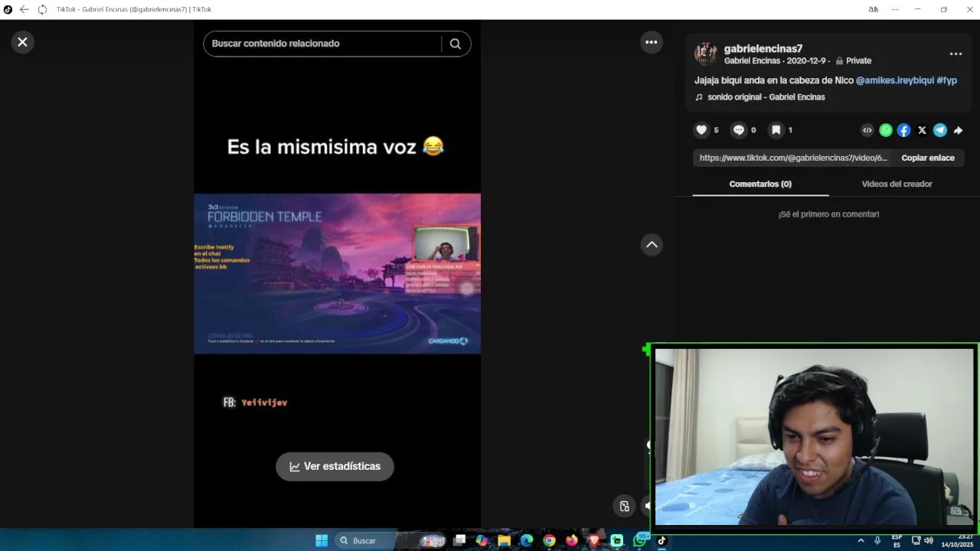Open gabrielencinas7 profile avatar
980x551 pixels.
pyautogui.click(x=705, y=54)
